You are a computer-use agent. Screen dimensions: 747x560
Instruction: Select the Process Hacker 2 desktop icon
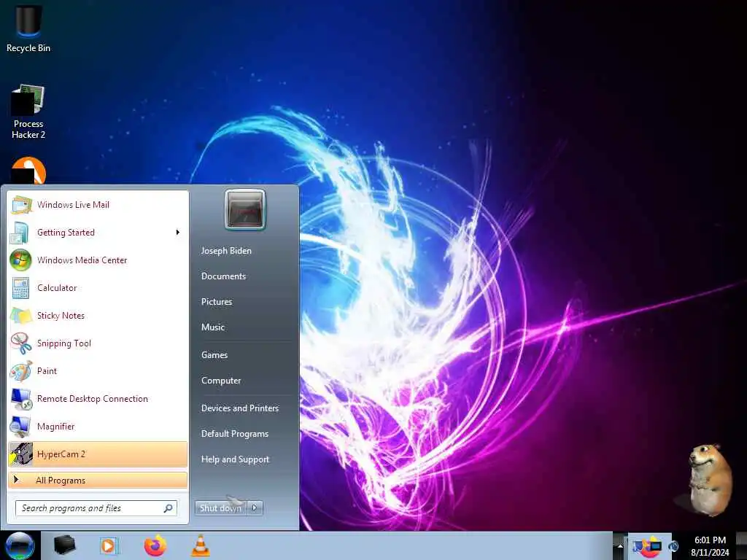[28, 112]
